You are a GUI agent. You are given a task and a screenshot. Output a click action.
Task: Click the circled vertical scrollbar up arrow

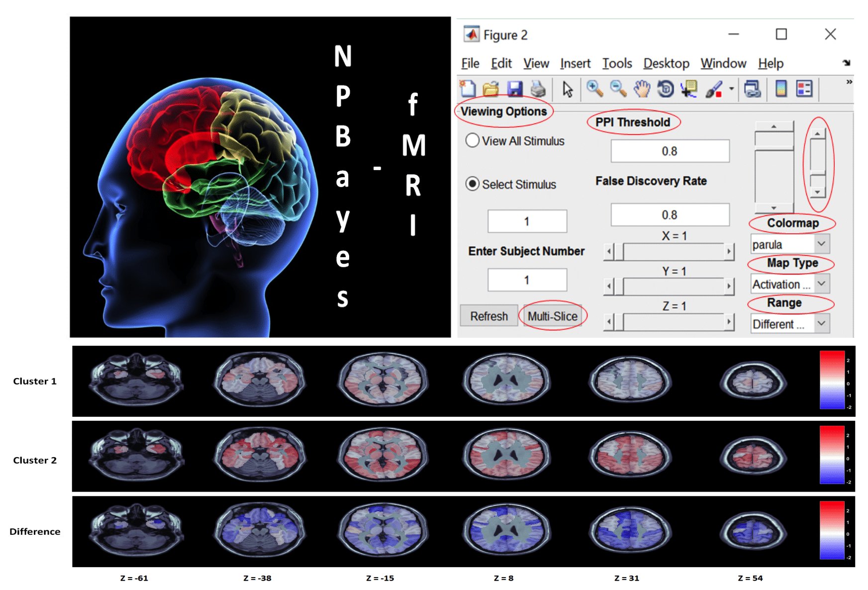click(818, 133)
